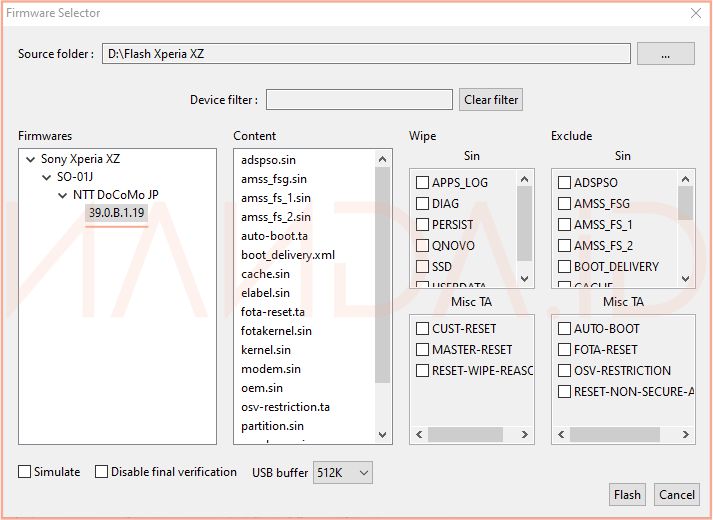Collapse the Sony Xperia XZ tree node
Viewport: 713px width, 520px height.
pyautogui.click(x=30, y=159)
